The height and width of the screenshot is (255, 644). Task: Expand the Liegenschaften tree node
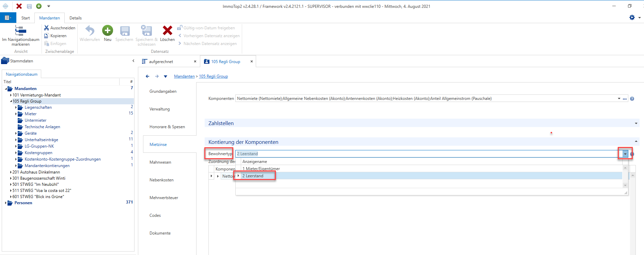[16, 107]
